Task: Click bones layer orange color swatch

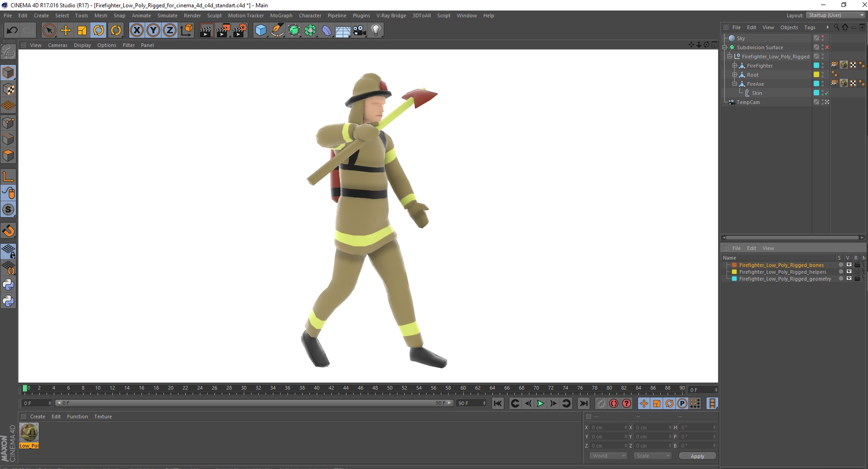Action: coord(734,265)
